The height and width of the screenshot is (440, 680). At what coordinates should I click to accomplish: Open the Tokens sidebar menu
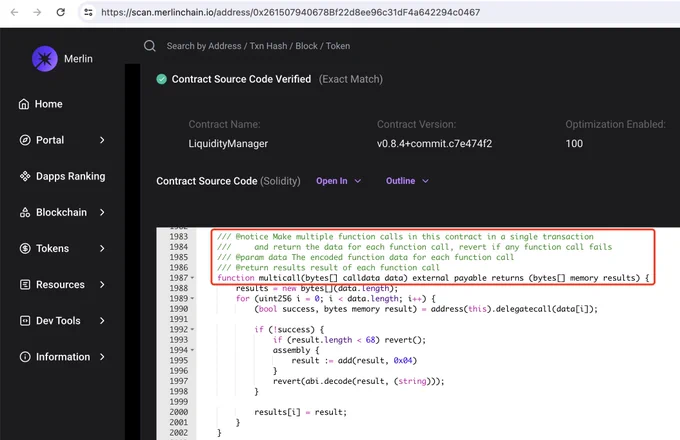pos(52,248)
